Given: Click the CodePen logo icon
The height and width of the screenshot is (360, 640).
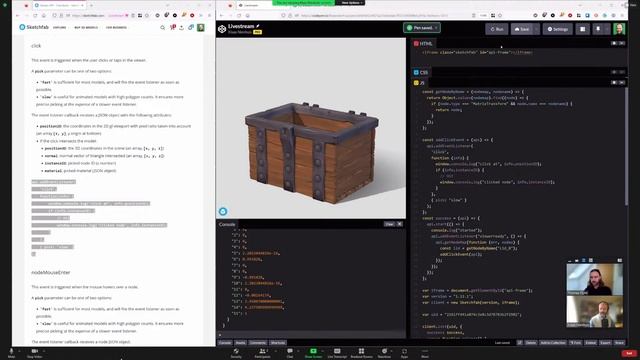Looking at the screenshot, I should pos(222,29).
